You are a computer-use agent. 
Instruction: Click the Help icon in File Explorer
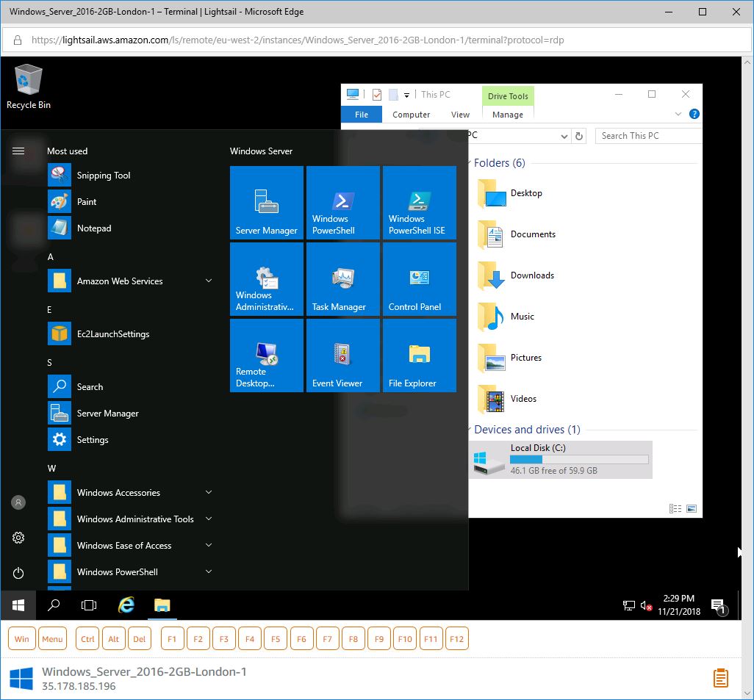[x=694, y=114]
